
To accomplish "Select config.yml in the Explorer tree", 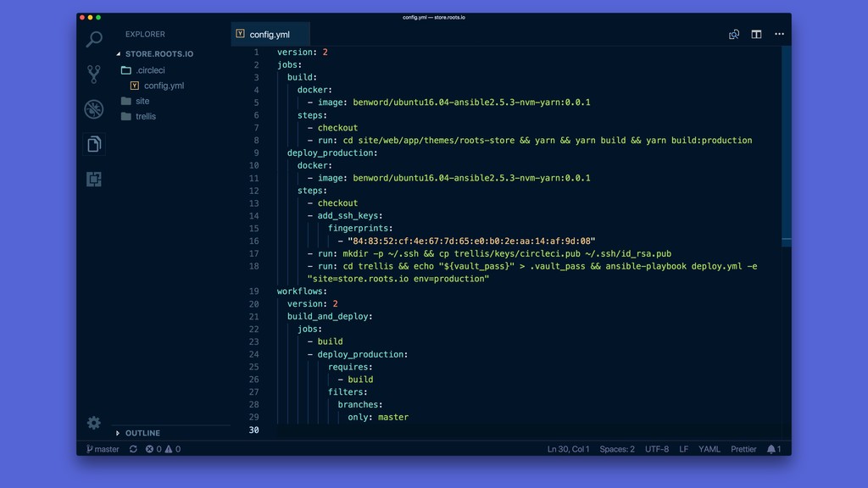I will pyautogui.click(x=164, y=86).
